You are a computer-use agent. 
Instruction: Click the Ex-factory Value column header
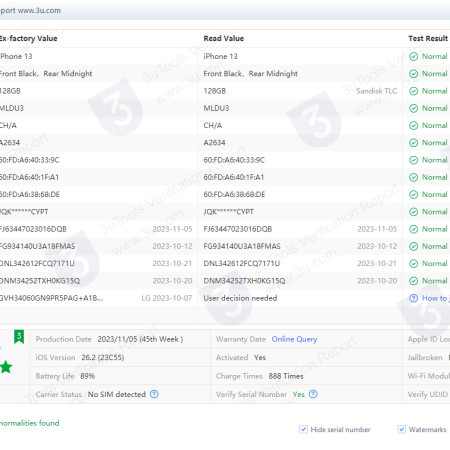coord(28,38)
